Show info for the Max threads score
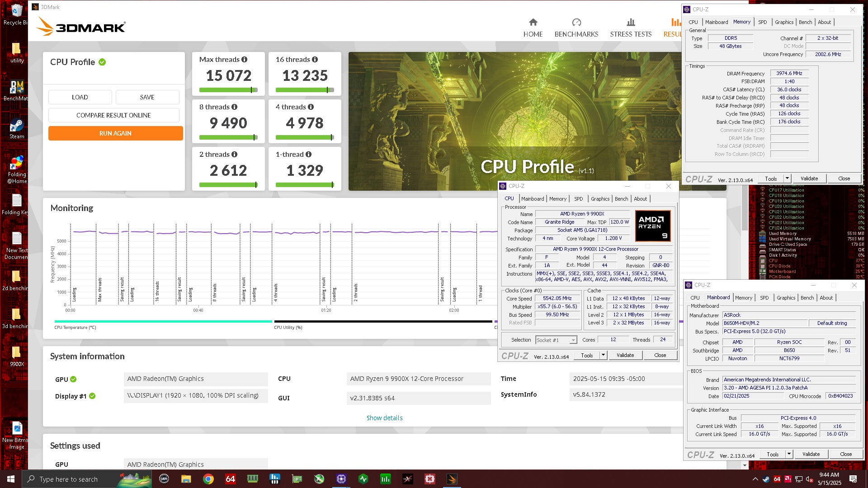Image resolution: width=868 pixels, height=488 pixels. (x=245, y=60)
